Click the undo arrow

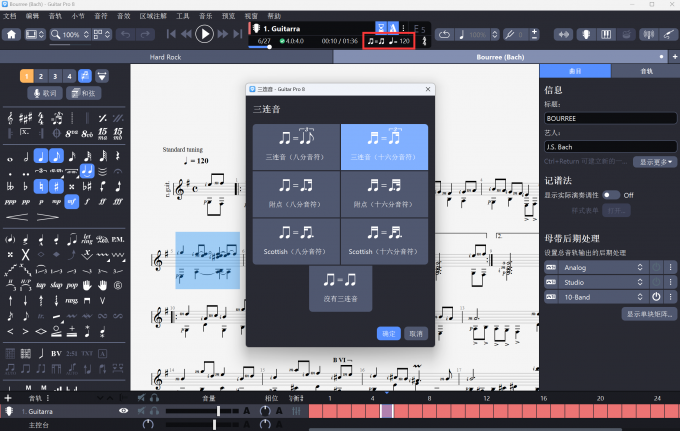126,34
